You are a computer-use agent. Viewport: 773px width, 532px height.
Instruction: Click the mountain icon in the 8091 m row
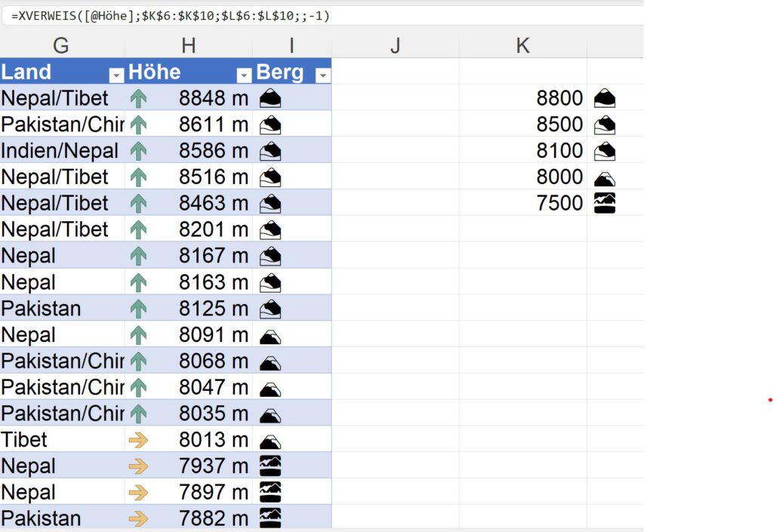(269, 335)
